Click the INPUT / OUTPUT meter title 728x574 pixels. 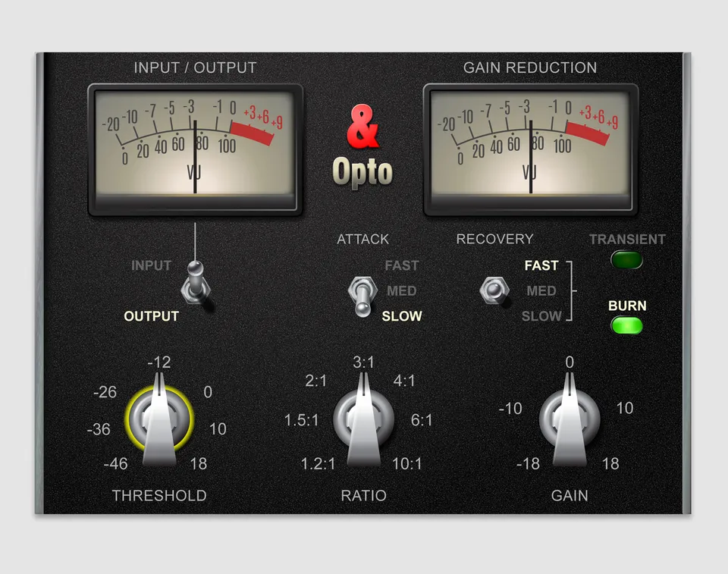pyautogui.click(x=196, y=67)
